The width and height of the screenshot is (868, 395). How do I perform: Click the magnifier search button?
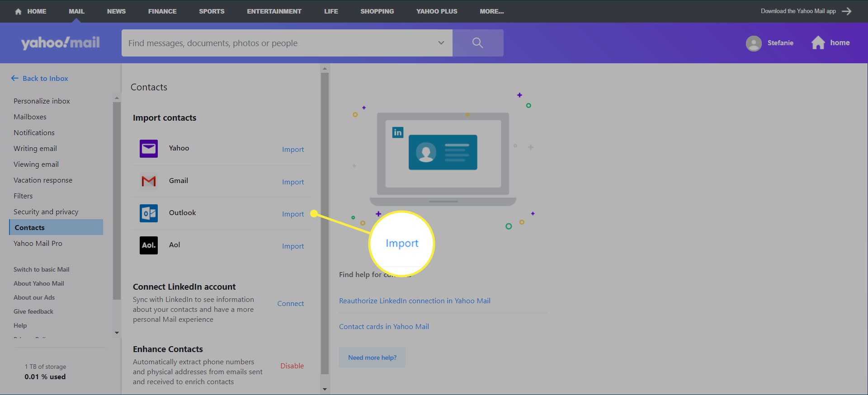[478, 43]
